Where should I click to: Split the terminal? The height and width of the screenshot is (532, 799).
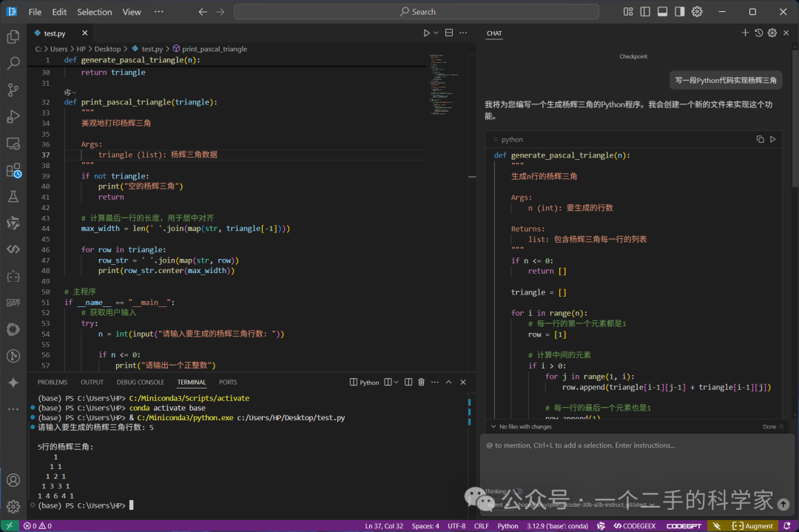coord(408,383)
